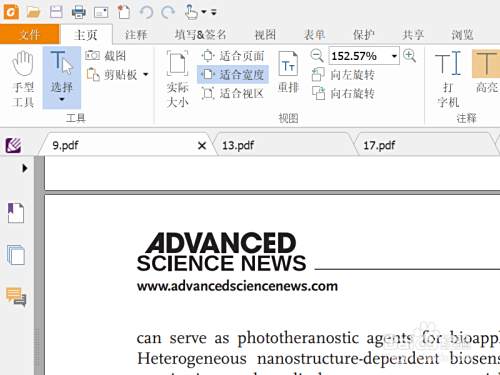
Task: Open the 保护 ribbon tab
Action: click(x=363, y=34)
